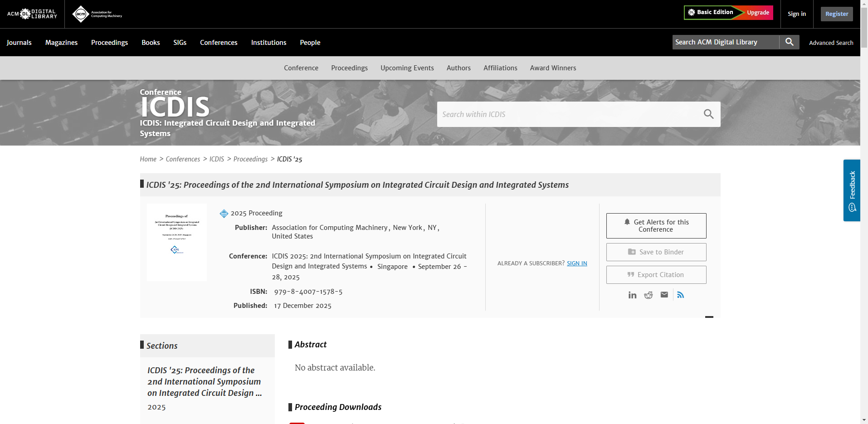
Task: Open the proceedings cover thumbnail
Action: point(177,242)
